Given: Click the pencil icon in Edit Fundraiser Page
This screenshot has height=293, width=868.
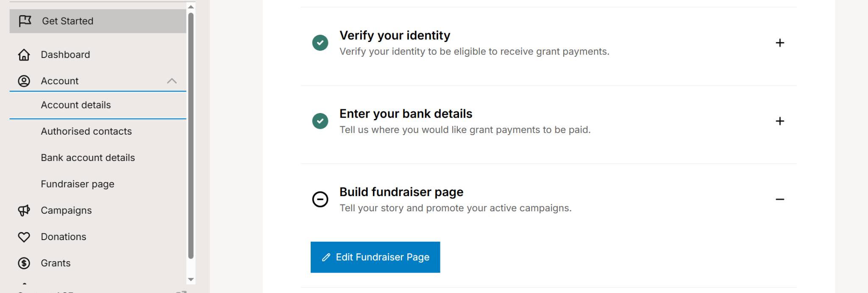Looking at the screenshot, I should pos(326,257).
